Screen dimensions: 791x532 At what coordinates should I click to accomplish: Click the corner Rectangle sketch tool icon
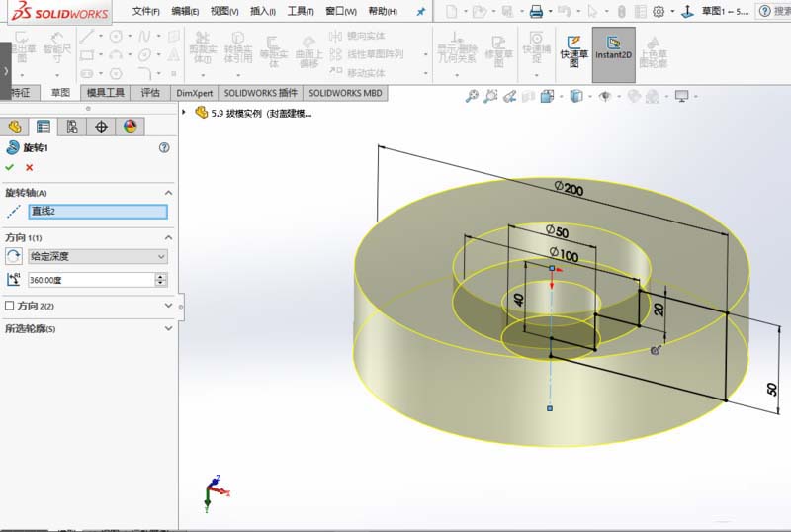pos(87,54)
